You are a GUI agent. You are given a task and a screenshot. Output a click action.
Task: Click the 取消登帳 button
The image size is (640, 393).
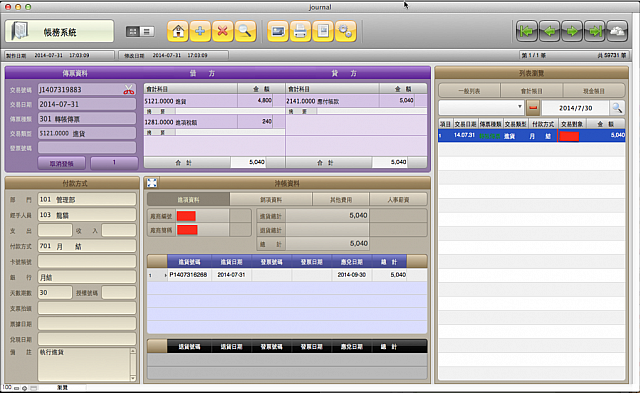(x=62, y=163)
